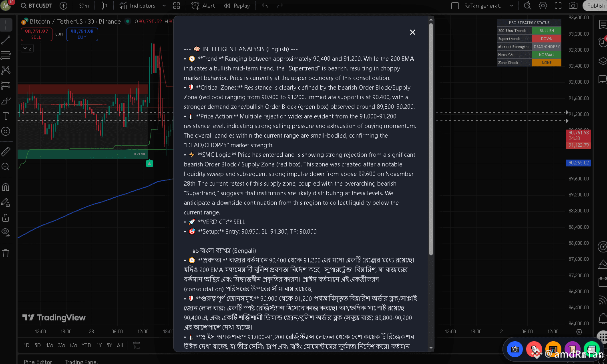Click the green up-arrow signal marker

pos(149,163)
